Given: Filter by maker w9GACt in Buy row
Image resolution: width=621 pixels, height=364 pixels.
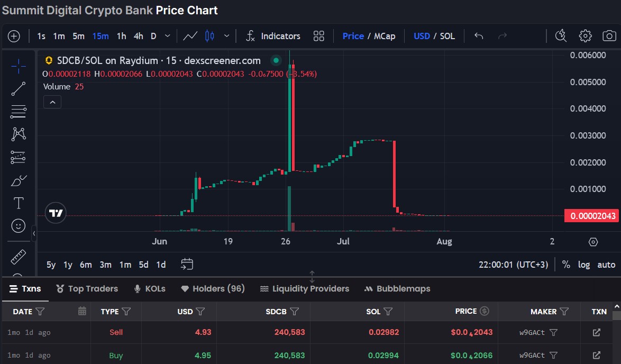Looking at the screenshot, I should 554,356.
